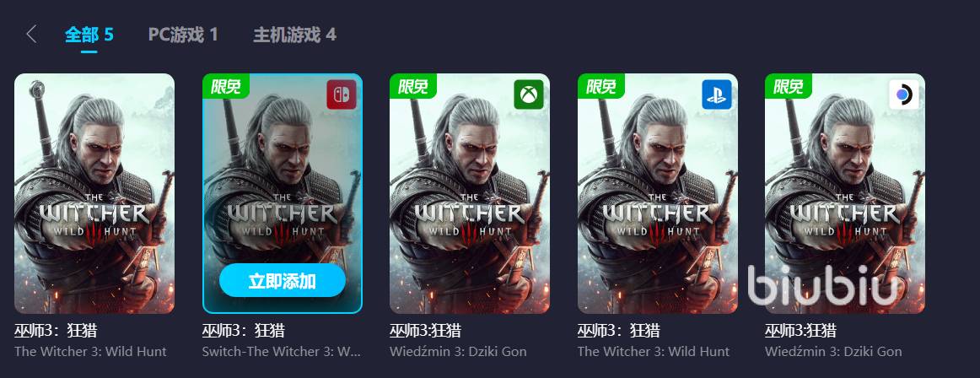
Task: Click the Nintendo Switch platform icon
Action: click(342, 95)
